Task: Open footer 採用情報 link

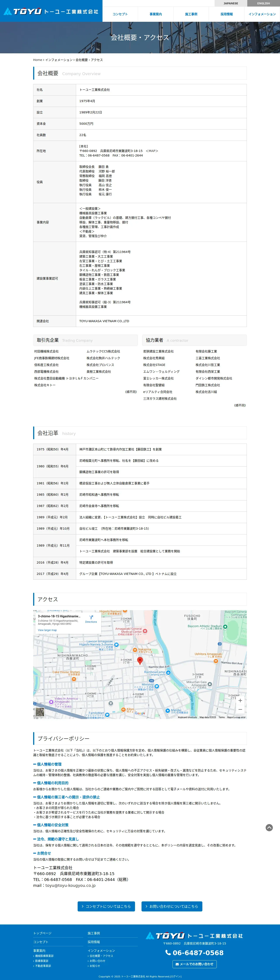Action: (94, 941)
